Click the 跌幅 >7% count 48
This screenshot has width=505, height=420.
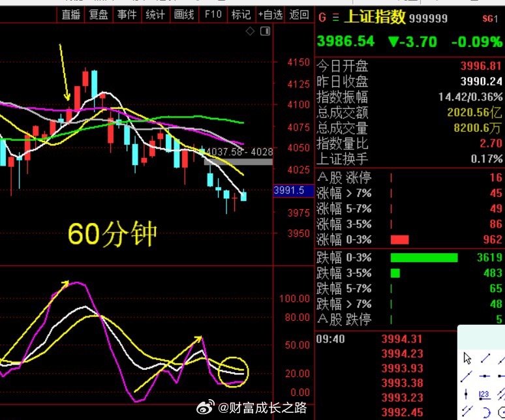[496, 304]
